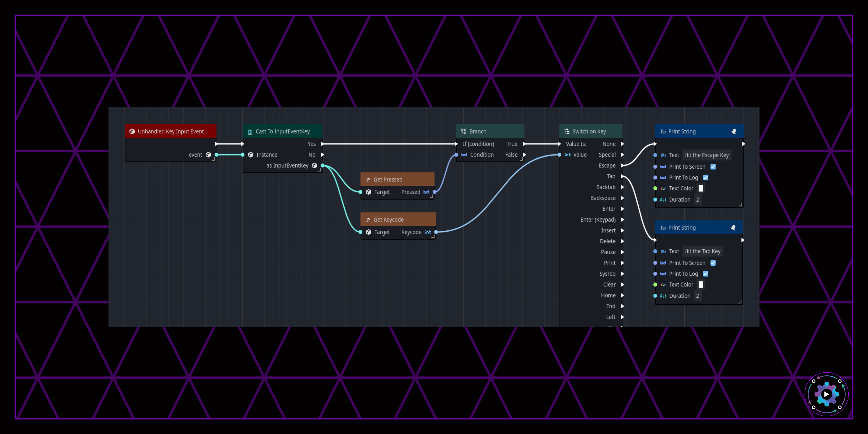Disable Print To Screen on the Tab Print String
The height and width of the screenshot is (434, 868).
(x=713, y=263)
